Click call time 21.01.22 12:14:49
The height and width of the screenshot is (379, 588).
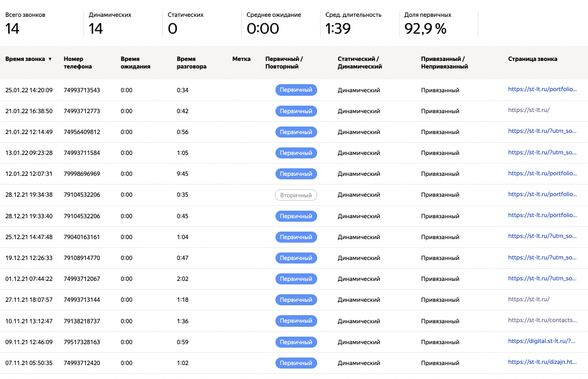[29, 132]
